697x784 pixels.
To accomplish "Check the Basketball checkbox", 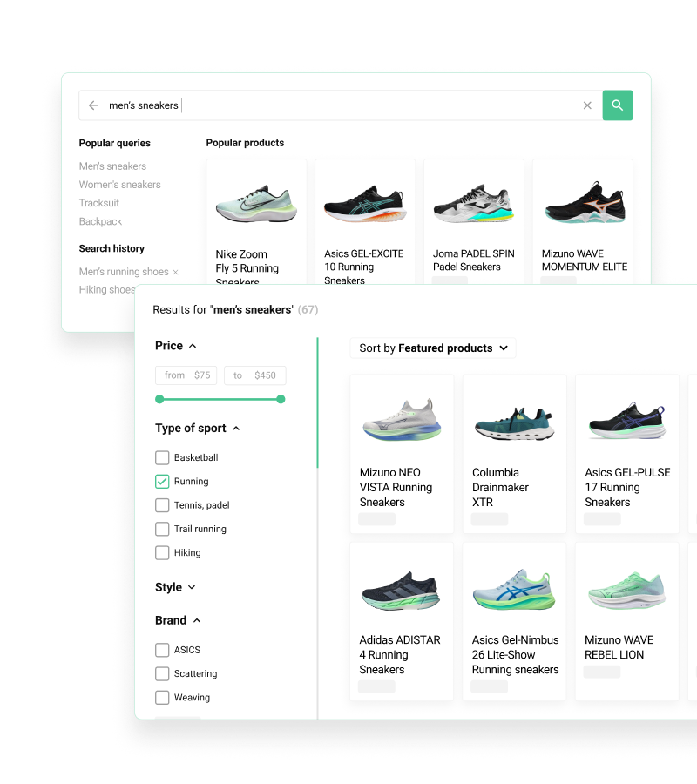I will tap(162, 457).
